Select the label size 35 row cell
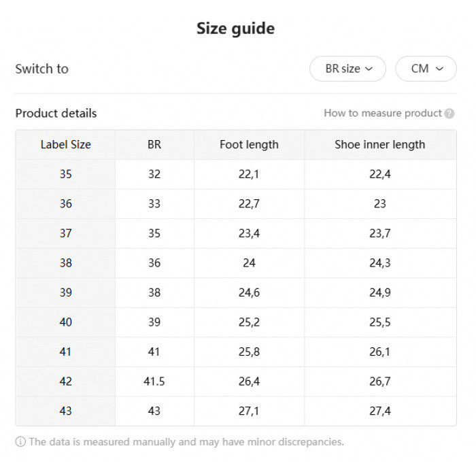 (x=65, y=174)
